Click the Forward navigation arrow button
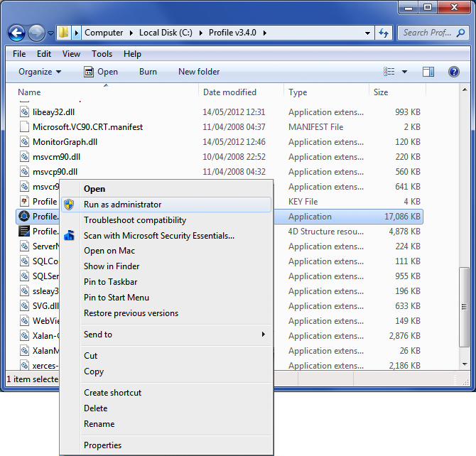The width and height of the screenshot is (476, 456). pos(36,33)
